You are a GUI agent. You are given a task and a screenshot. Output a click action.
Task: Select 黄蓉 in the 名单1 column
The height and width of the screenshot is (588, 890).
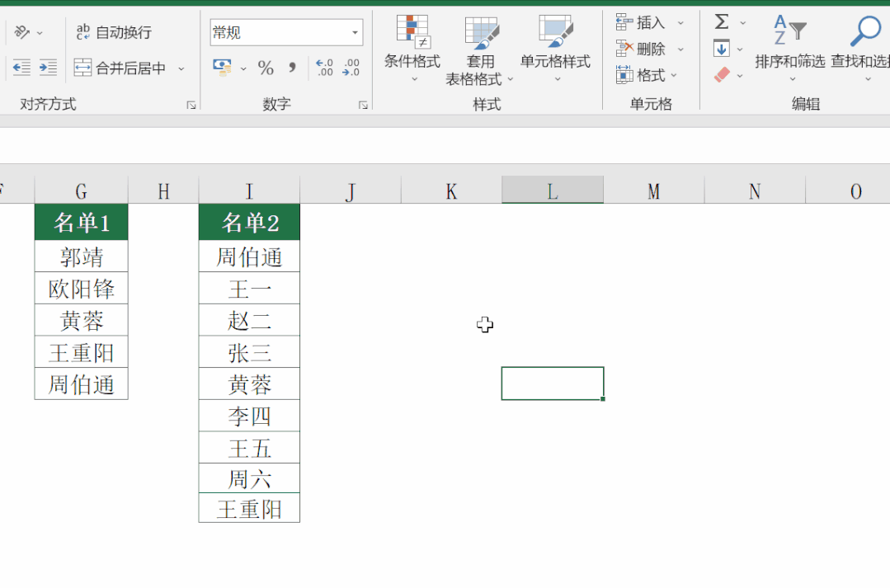[x=81, y=320]
